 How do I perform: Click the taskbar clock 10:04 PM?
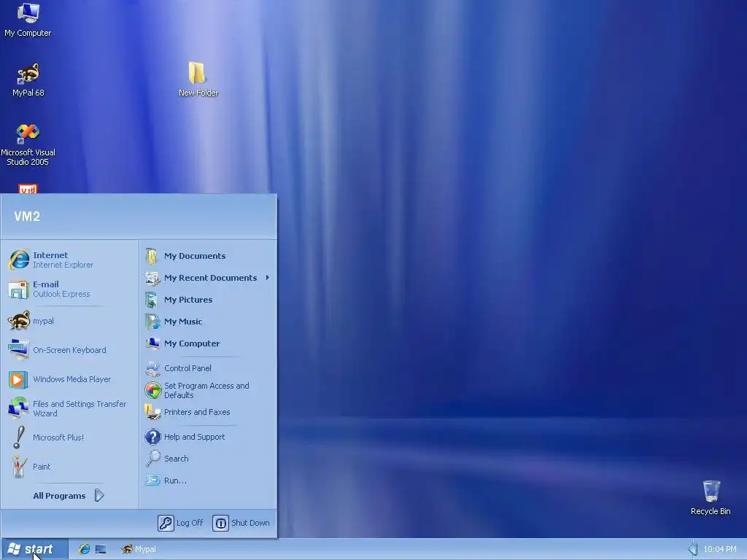click(720, 549)
